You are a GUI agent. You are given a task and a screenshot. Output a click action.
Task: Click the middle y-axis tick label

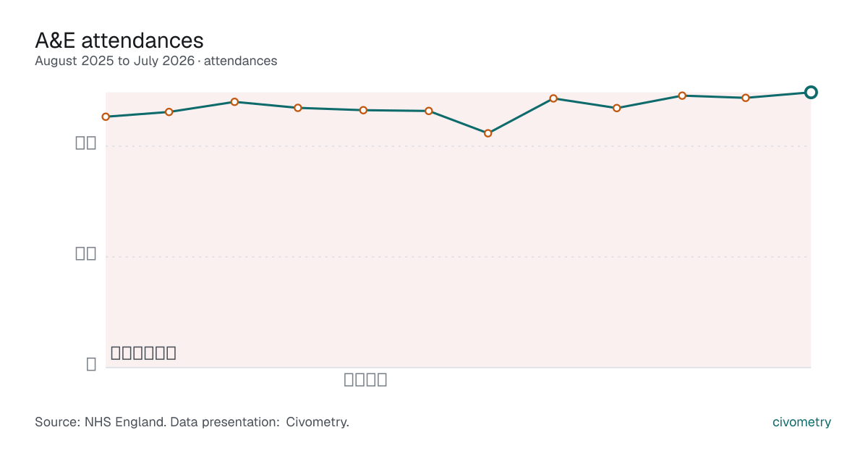86,253
